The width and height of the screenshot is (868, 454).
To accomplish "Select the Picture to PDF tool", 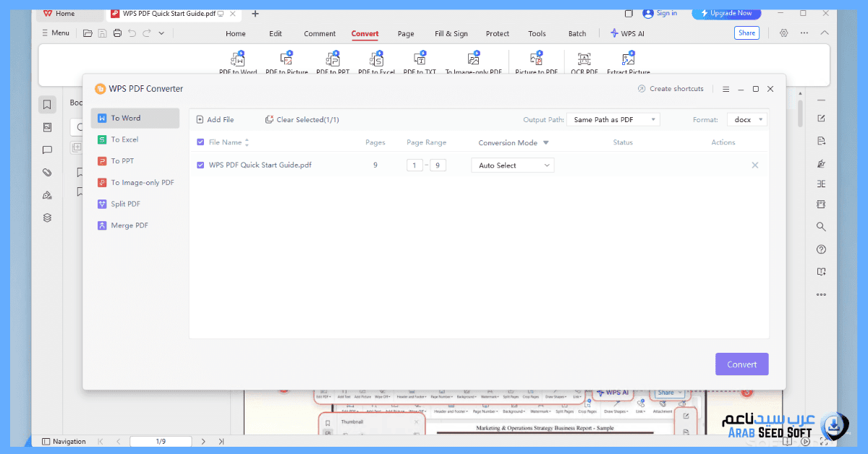I will (537, 60).
